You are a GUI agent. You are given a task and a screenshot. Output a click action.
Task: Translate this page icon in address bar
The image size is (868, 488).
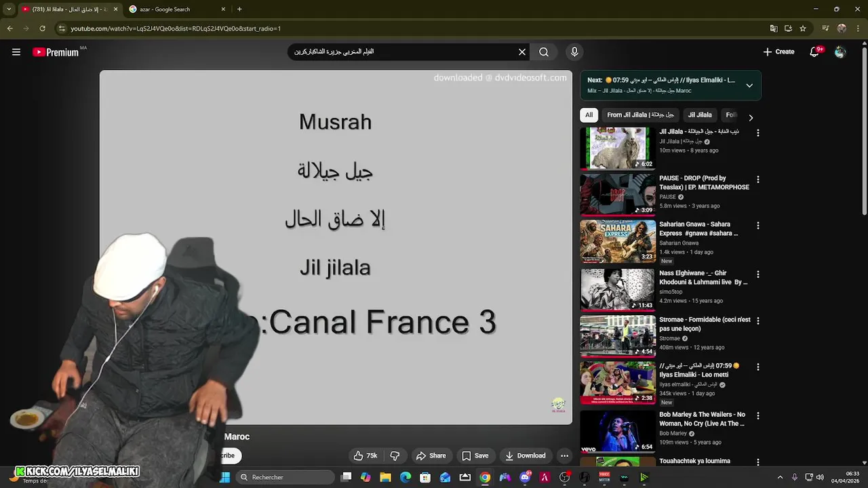coord(774,28)
